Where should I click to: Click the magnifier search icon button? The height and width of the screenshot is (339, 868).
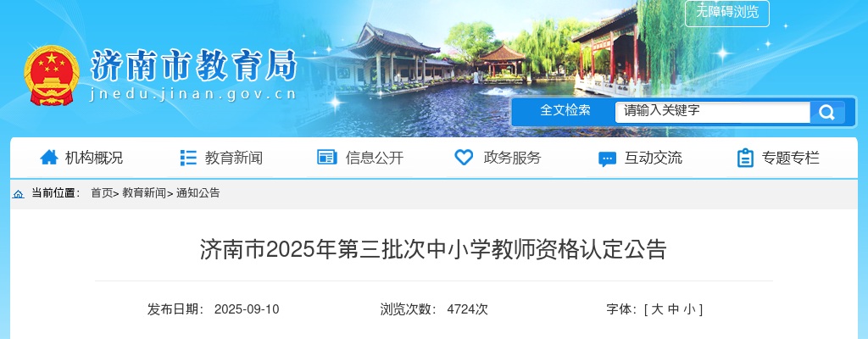827,113
